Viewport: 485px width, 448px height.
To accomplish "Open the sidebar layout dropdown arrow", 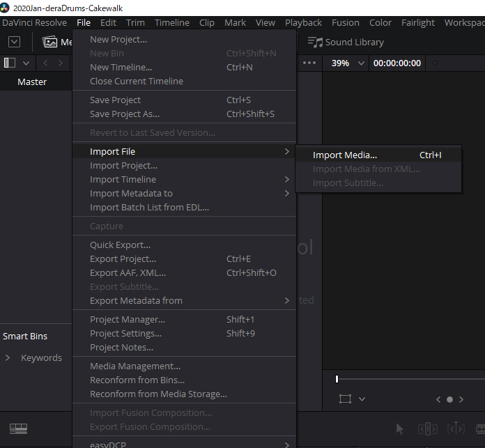I will (x=26, y=63).
